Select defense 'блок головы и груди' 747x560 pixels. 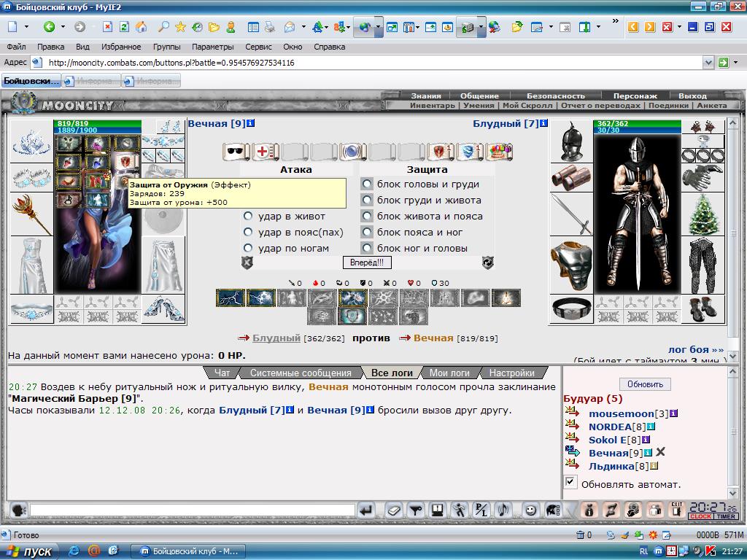[x=366, y=184]
